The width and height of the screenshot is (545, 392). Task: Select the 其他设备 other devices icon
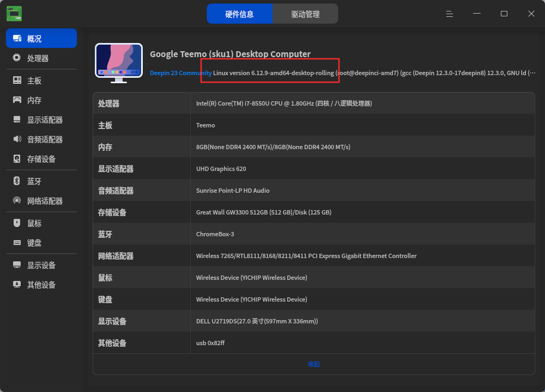pos(17,284)
